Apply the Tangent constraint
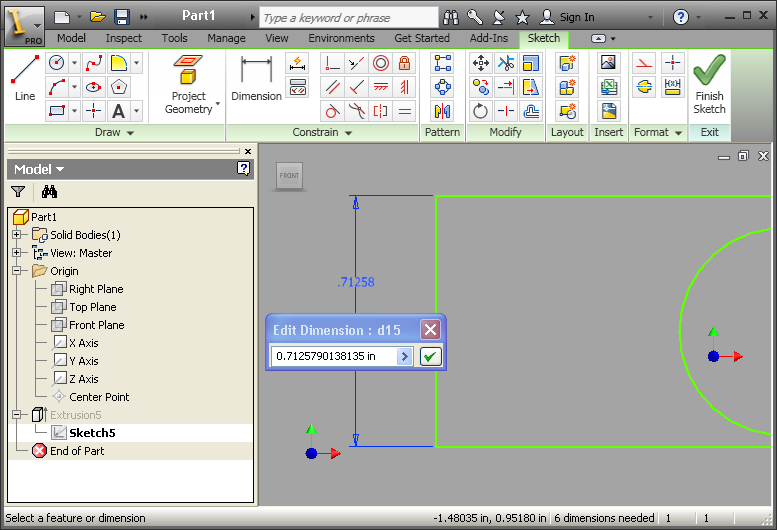The height and width of the screenshot is (530, 777). [x=333, y=111]
